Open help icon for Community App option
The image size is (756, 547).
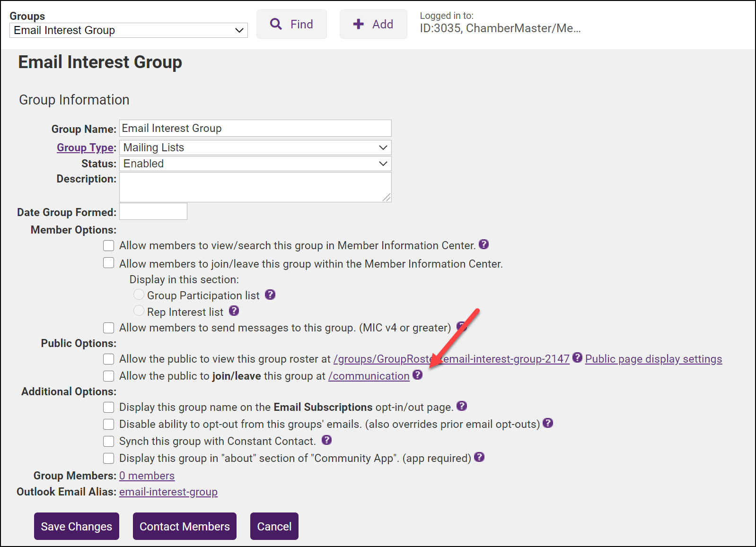pyautogui.click(x=479, y=457)
